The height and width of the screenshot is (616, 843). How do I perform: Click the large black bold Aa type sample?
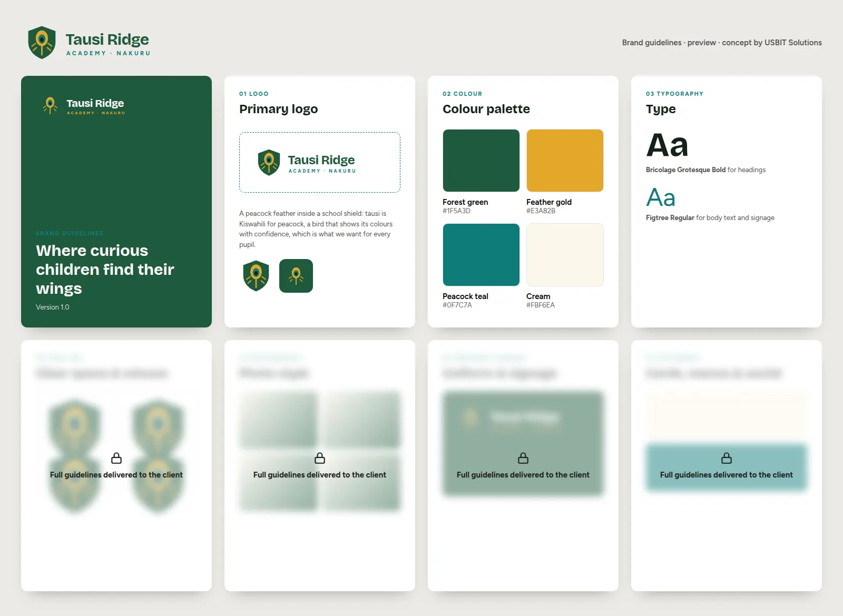pos(667,145)
